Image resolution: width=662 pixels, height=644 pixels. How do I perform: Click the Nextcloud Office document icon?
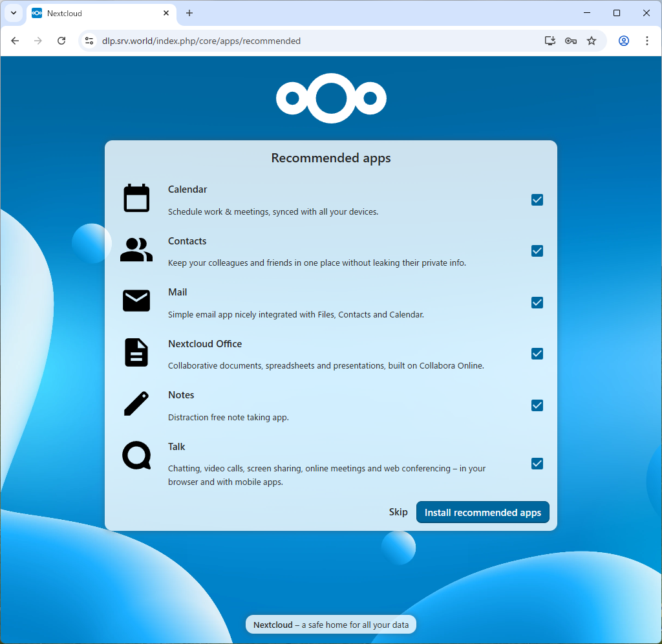(x=136, y=352)
